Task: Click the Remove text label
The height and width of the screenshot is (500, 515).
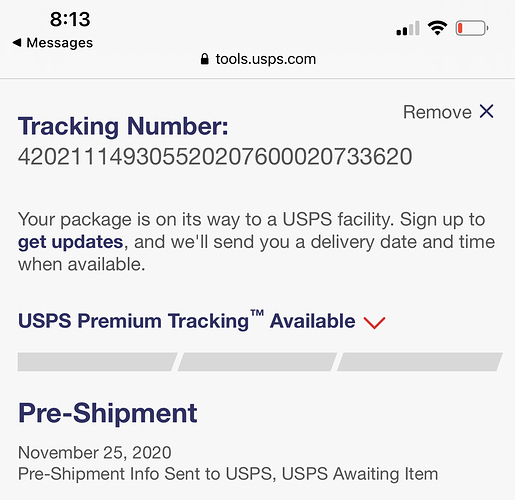Action: (x=437, y=112)
